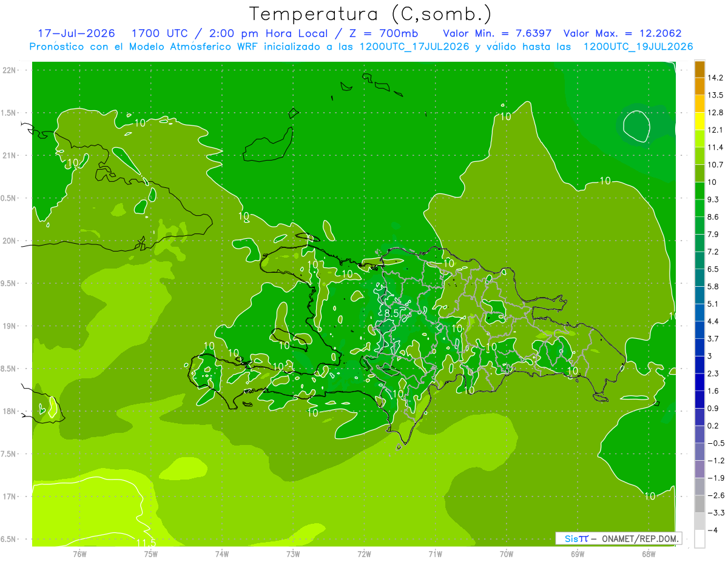Click the '22N' latitude label
Screen dimensions: 728x562
coord(10,70)
